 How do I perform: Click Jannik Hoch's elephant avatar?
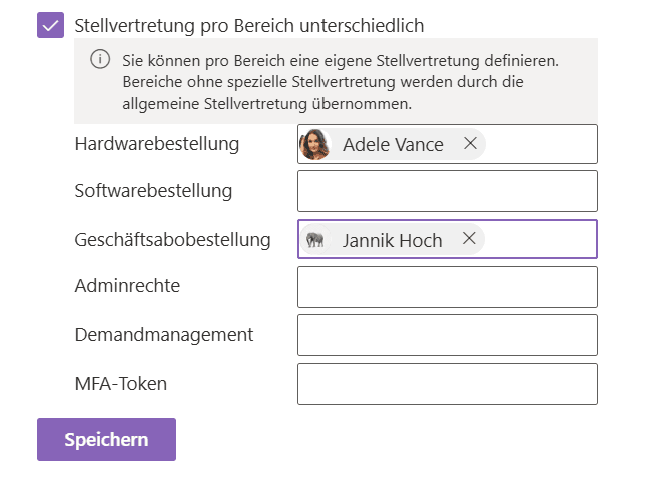(x=315, y=239)
